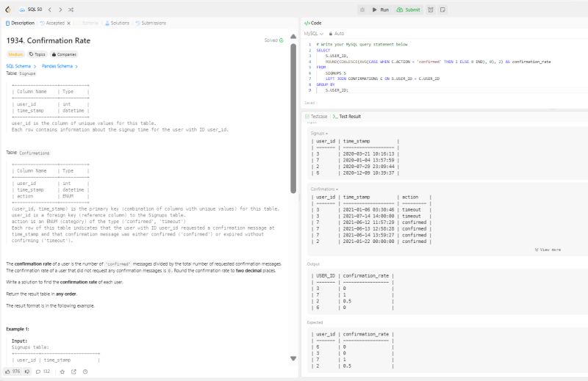Screen dimensions: 588x381
Task: Go to the previous problem arrow
Action: (50, 10)
